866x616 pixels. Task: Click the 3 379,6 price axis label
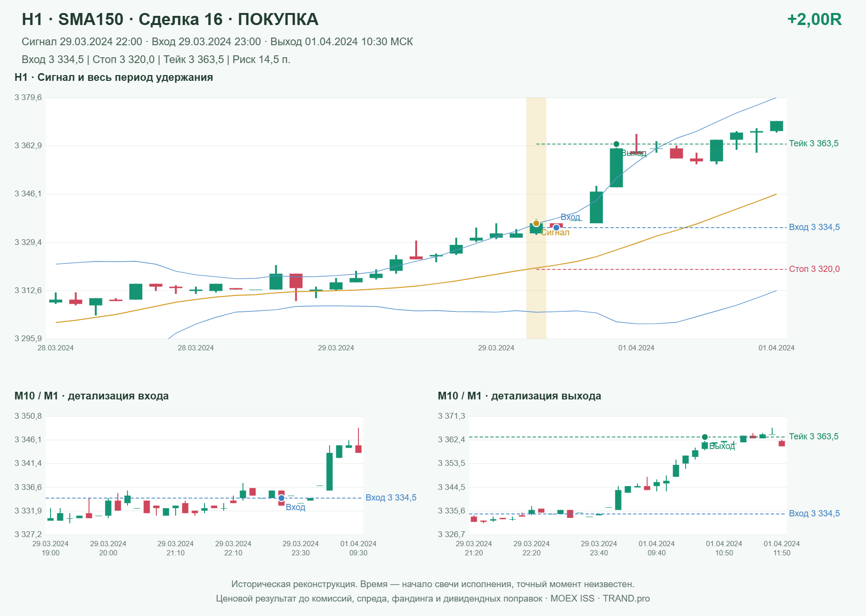pyautogui.click(x=28, y=98)
